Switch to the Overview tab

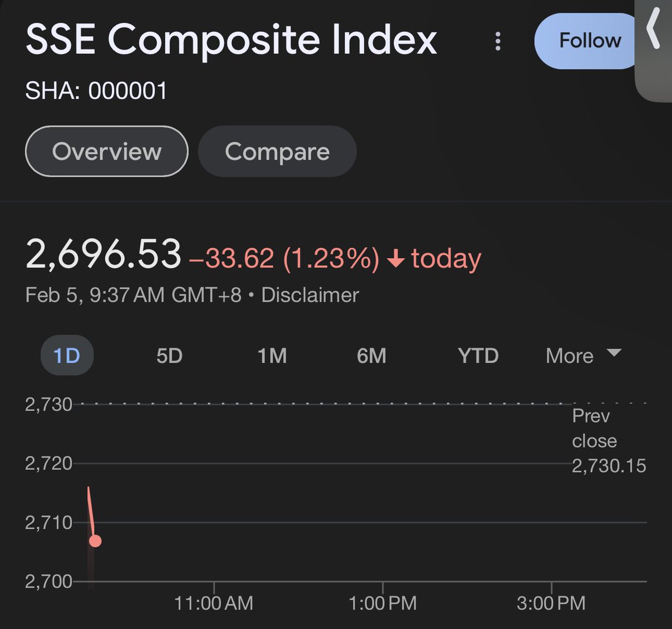point(106,152)
